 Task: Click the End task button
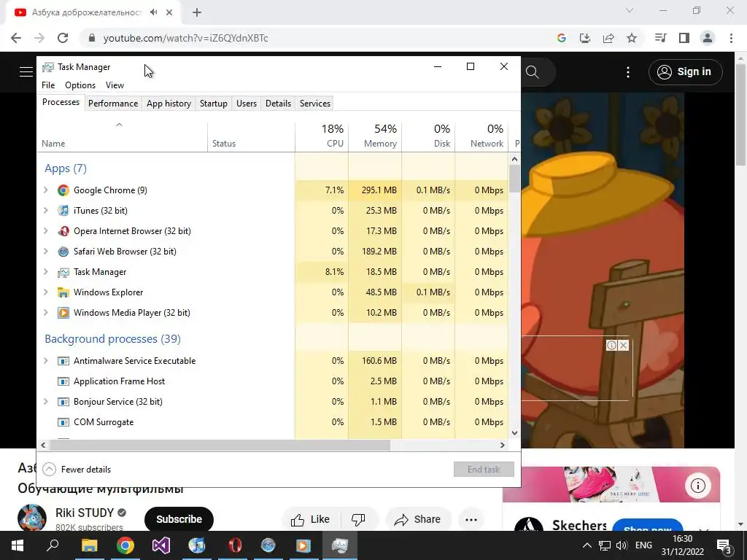(x=484, y=470)
